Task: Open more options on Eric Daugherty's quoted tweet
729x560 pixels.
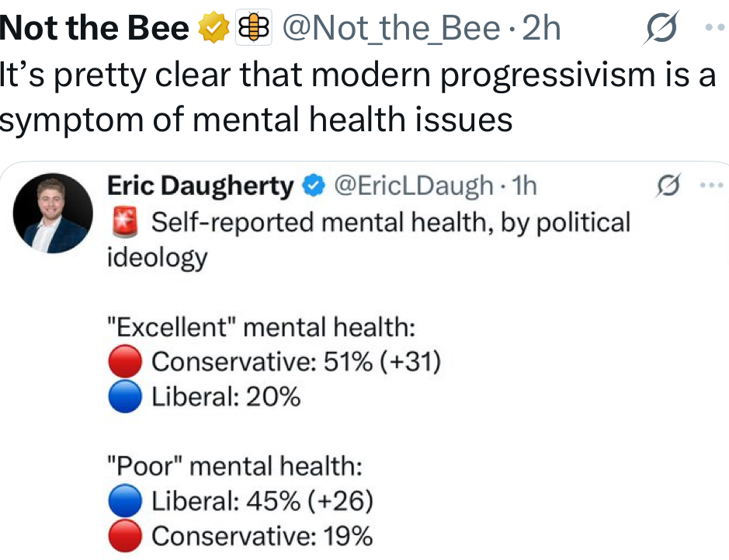Action: (x=710, y=186)
